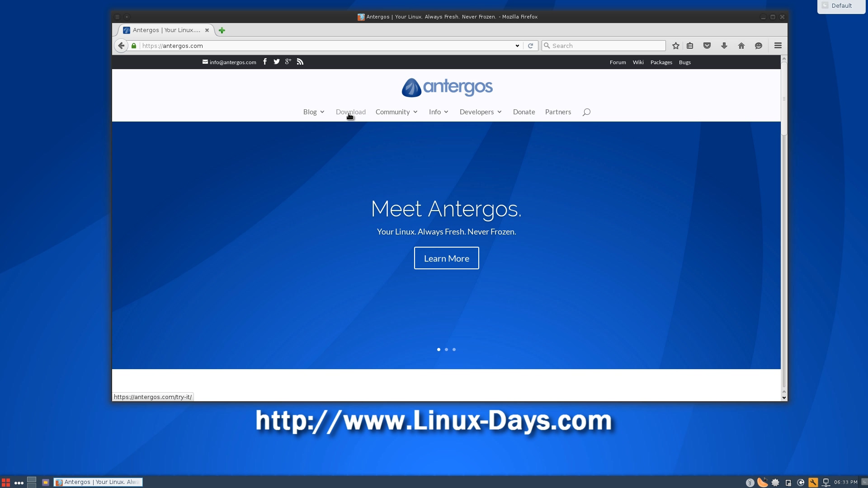Click the Pocket save icon

pos(707,46)
